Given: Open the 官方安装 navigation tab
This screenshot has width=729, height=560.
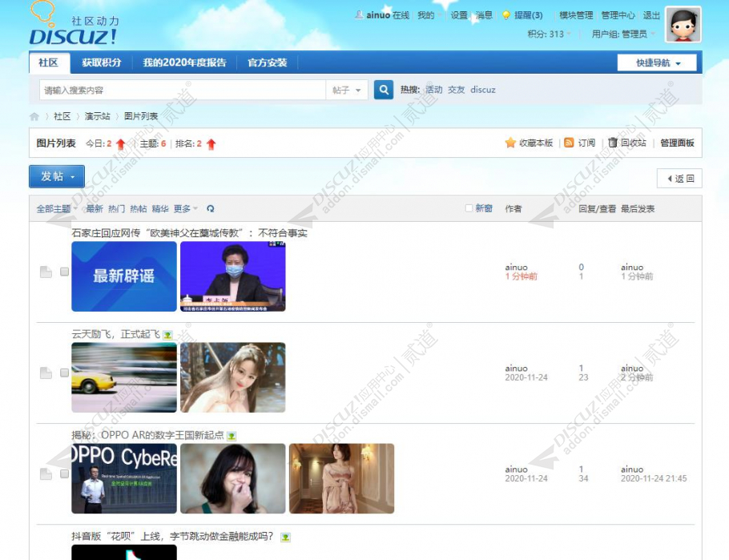Looking at the screenshot, I should 268,62.
